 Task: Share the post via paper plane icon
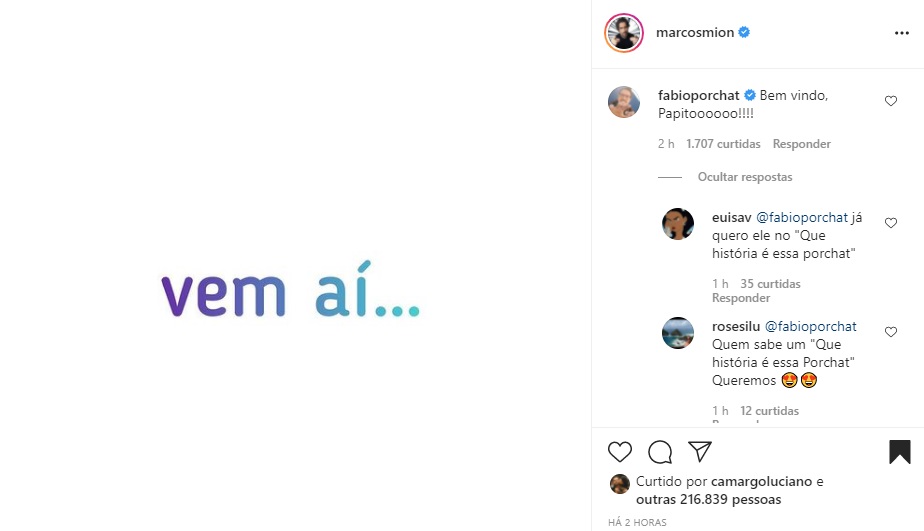click(x=700, y=451)
